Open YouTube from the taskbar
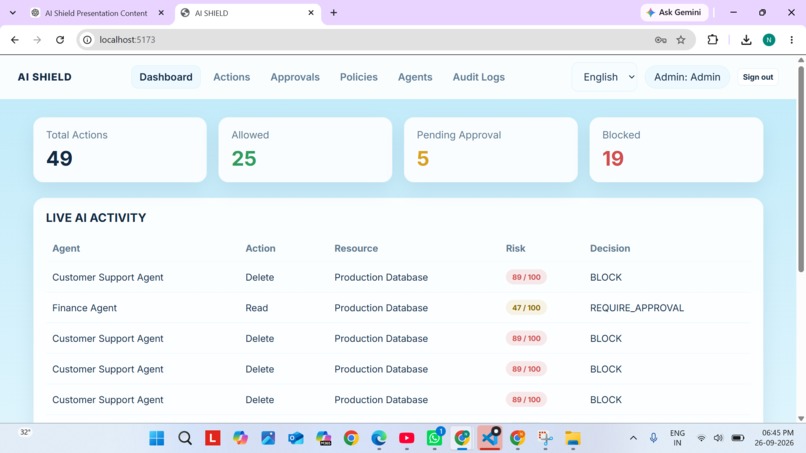This screenshot has height=453, width=806. pos(407,438)
